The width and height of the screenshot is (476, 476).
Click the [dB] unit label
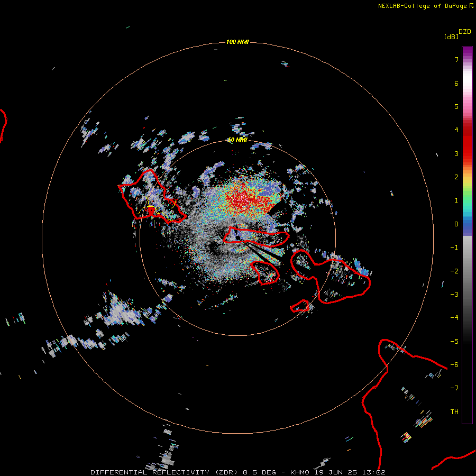[451, 36]
